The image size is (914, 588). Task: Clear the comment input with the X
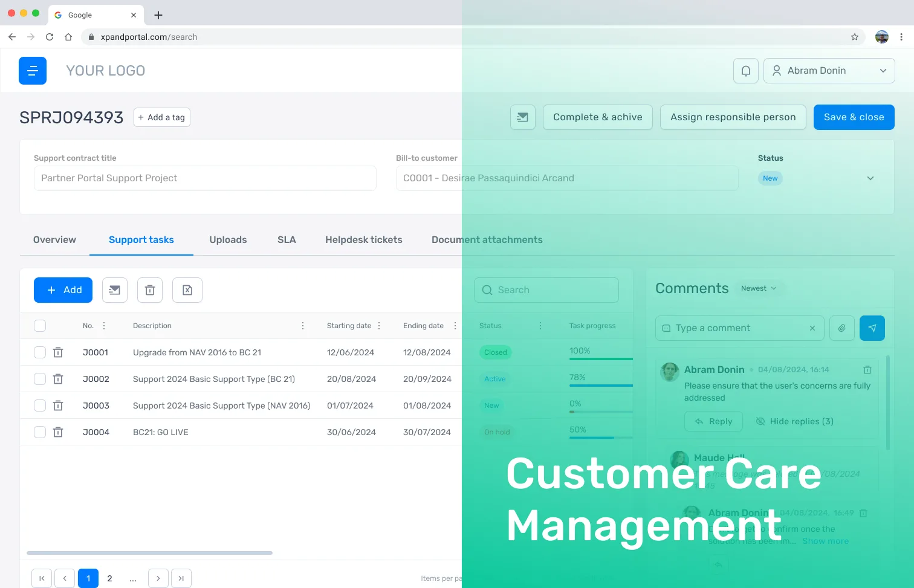tap(812, 328)
